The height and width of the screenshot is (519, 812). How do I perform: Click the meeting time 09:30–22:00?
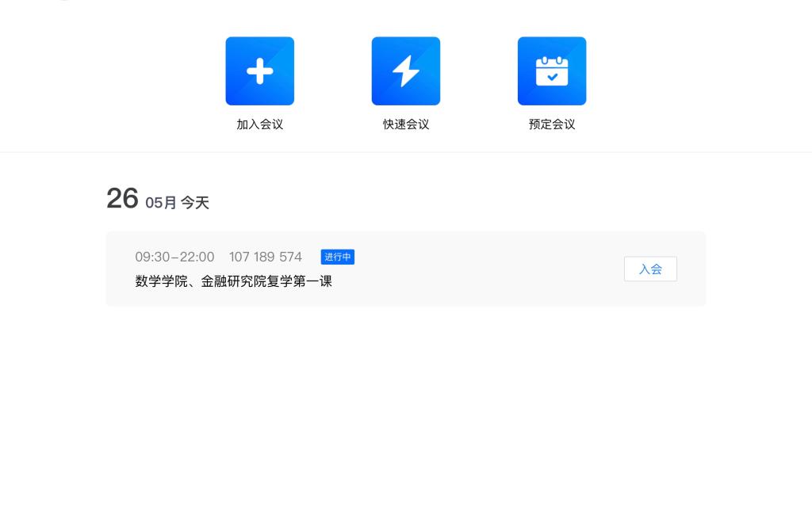pyautogui.click(x=174, y=257)
